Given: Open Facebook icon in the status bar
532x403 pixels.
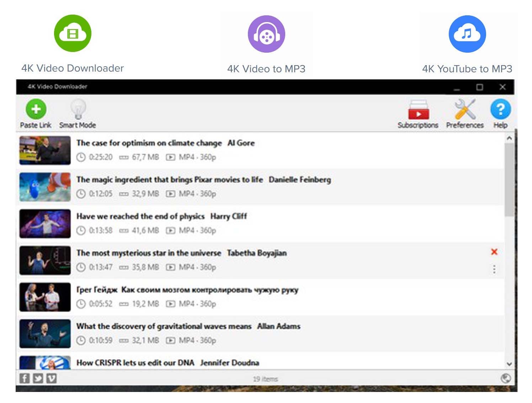Looking at the screenshot, I should 24,378.
